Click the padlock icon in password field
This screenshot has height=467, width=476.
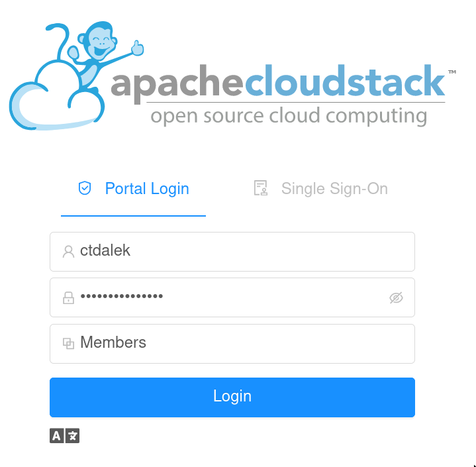coord(68,298)
